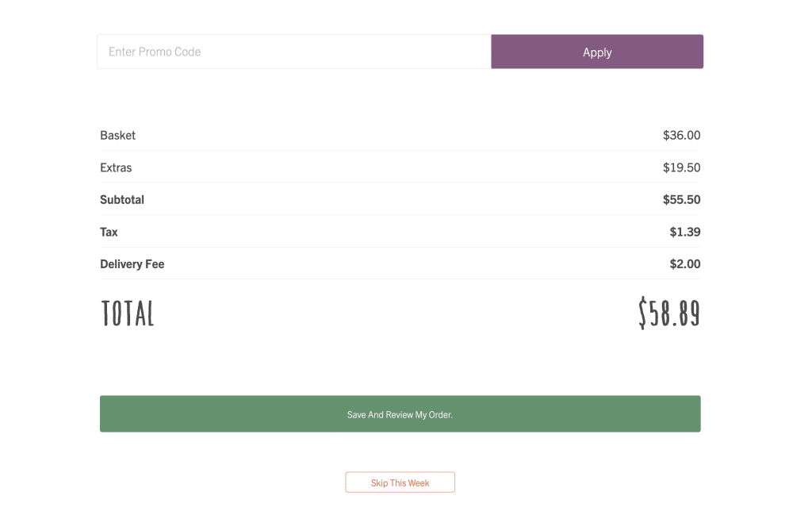The height and width of the screenshot is (515, 812).
Task: Select the $19.50 extras amount
Action: (x=681, y=168)
